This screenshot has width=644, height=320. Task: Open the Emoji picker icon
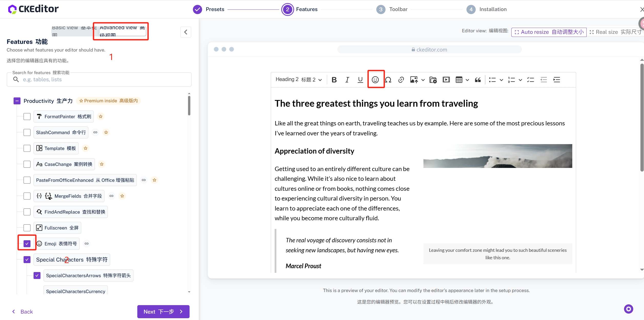pos(375,80)
